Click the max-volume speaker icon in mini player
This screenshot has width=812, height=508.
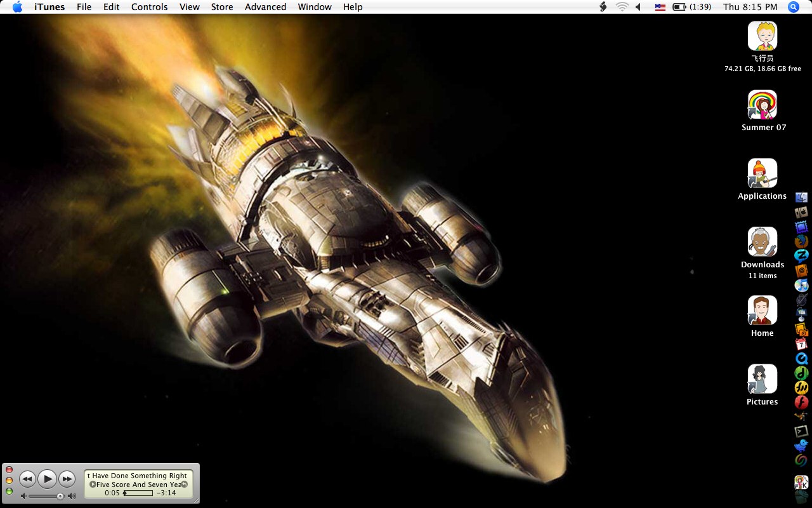pyautogui.click(x=72, y=496)
